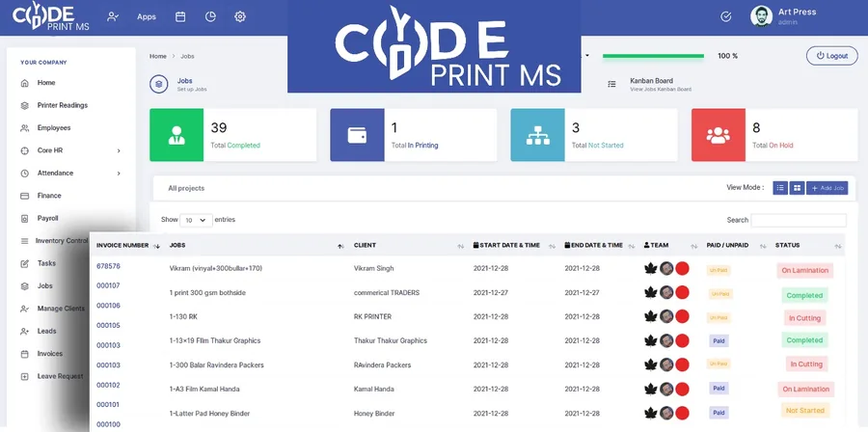The width and height of the screenshot is (868, 432).
Task: Click Completed status for commerical TRADERS
Action: click(x=805, y=295)
